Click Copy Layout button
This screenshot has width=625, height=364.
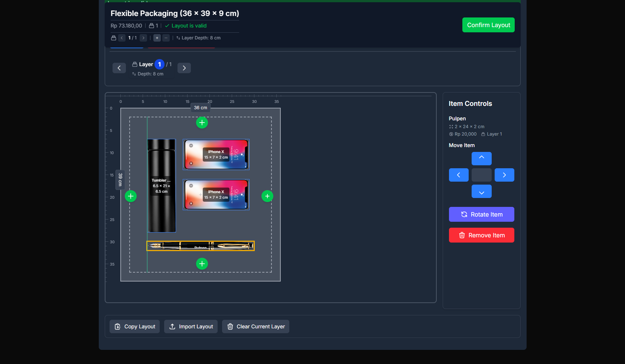tap(134, 326)
